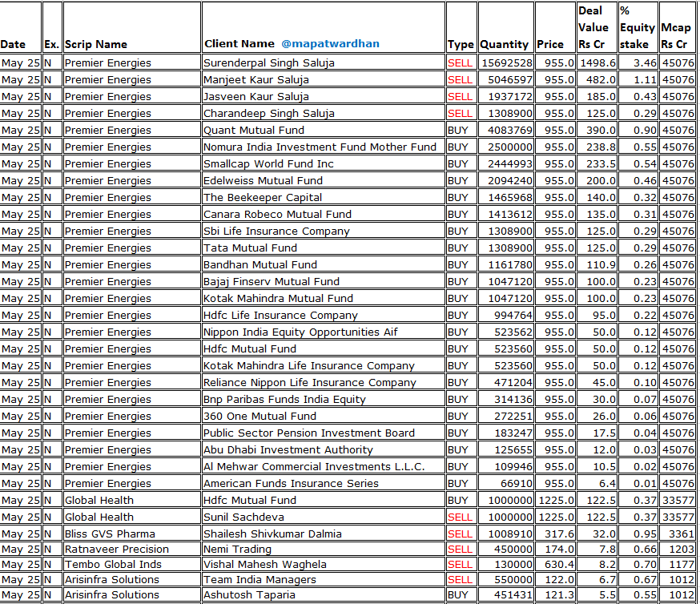Click the Tembo Global Inds cell
The image size is (700, 604).
[x=131, y=564]
